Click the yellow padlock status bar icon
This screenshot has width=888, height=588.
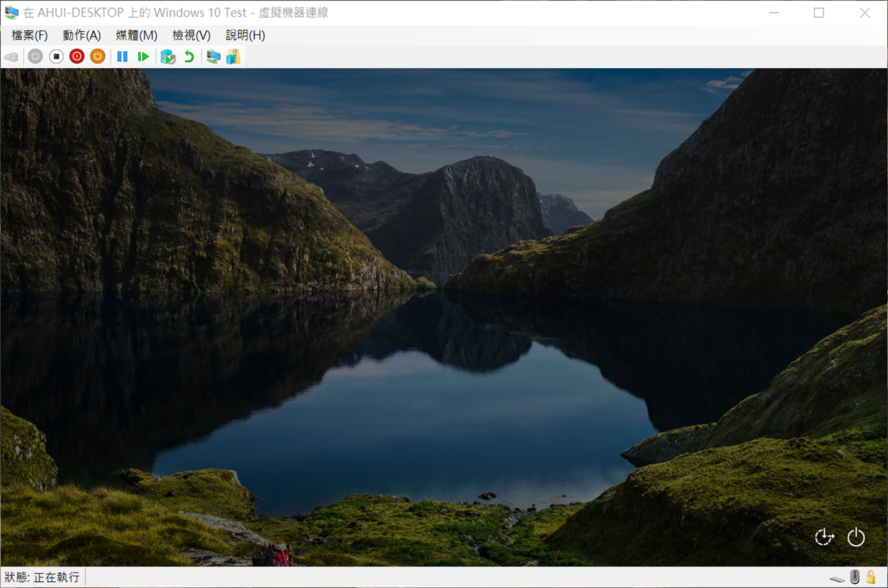click(871, 576)
